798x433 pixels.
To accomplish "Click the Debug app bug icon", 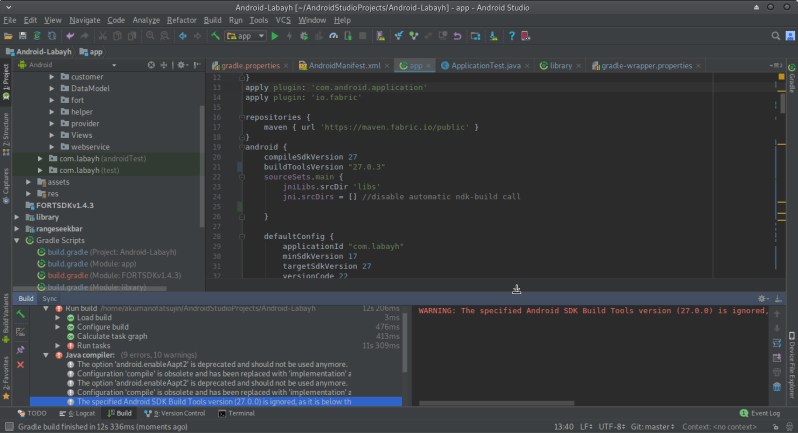I will (x=304, y=36).
